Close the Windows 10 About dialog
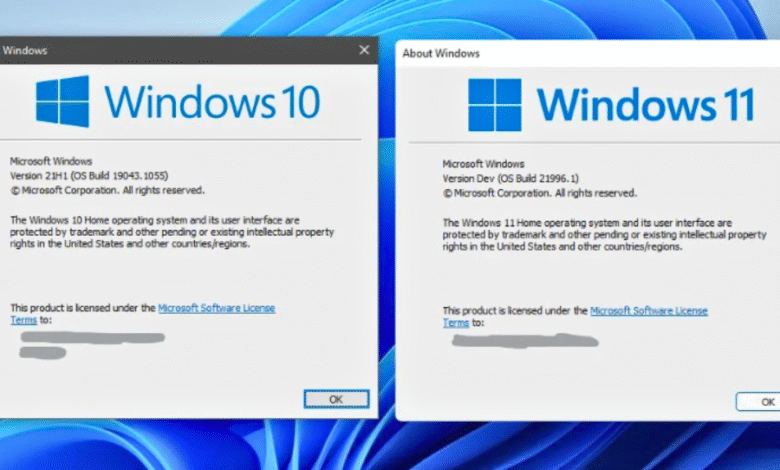The height and width of the screenshot is (470, 780). tap(363, 49)
